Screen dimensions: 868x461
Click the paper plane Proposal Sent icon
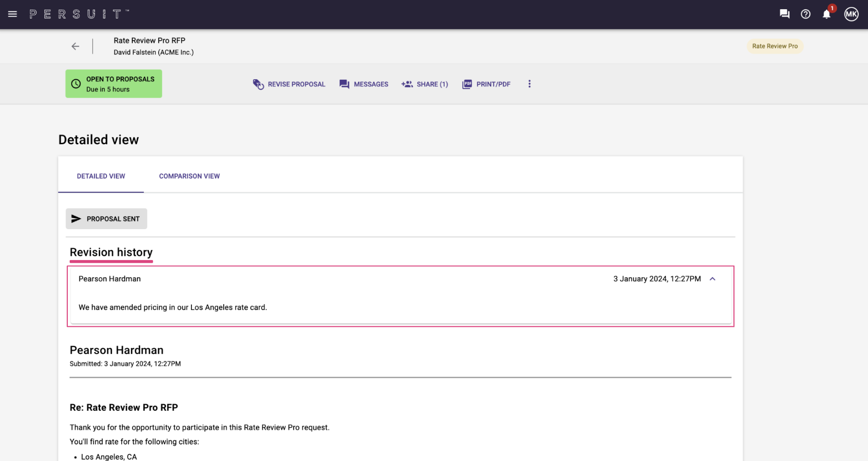76,219
